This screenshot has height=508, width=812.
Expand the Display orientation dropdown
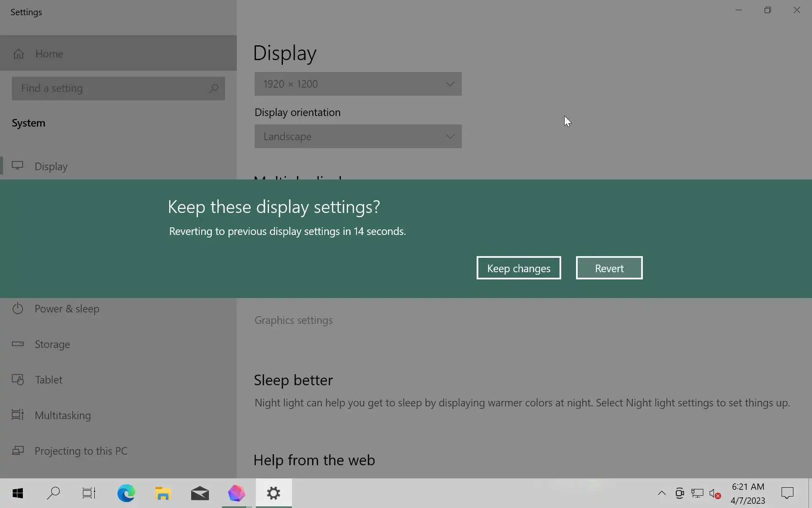(x=358, y=136)
